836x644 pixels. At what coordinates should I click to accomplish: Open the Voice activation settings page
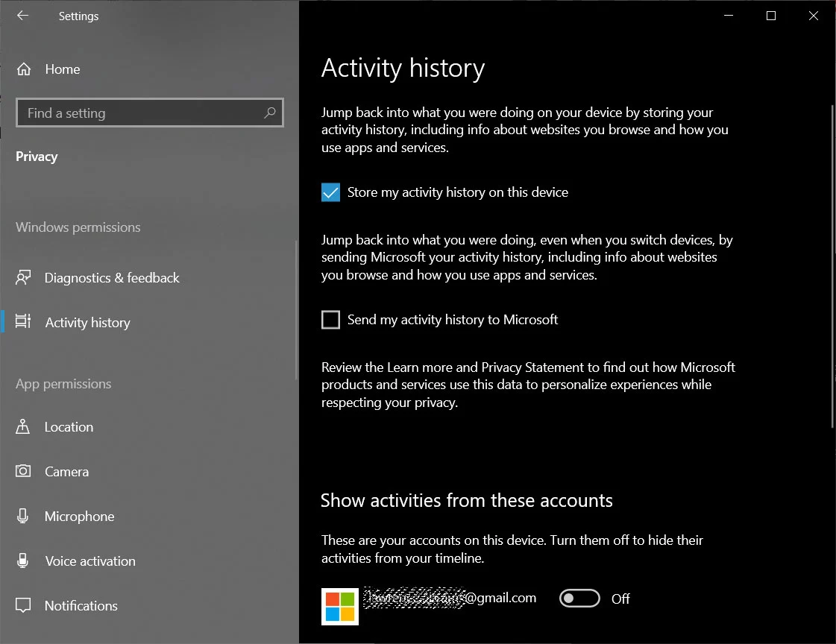90,561
